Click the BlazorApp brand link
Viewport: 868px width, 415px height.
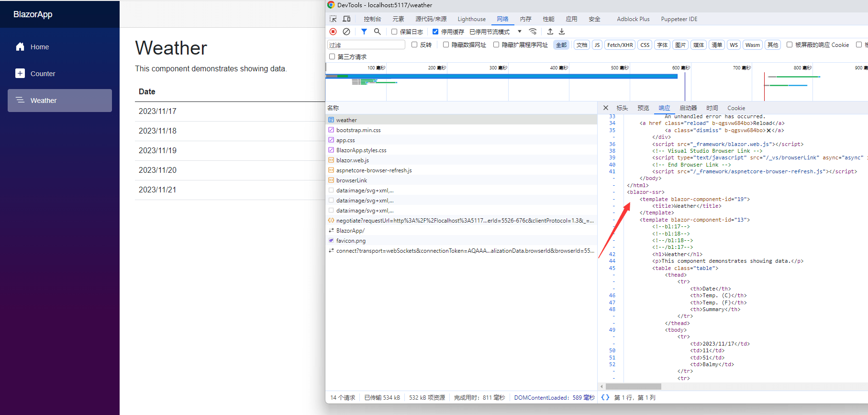[x=33, y=14]
